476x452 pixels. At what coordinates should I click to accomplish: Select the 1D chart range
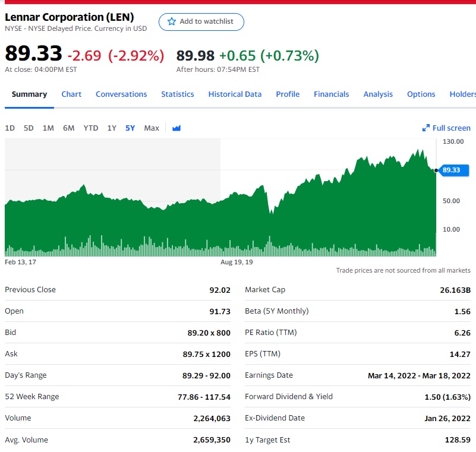click(10, 128)
